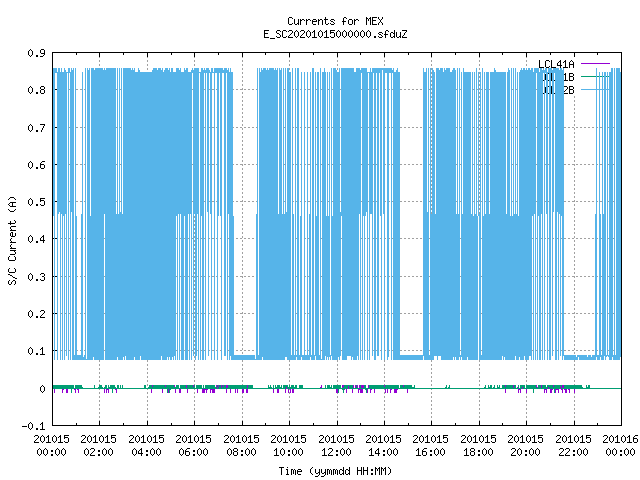Select the '12:00' x-axis tick label
This screenshot has height=480, width=640.
pyautogui.click(x=336, y=452)
